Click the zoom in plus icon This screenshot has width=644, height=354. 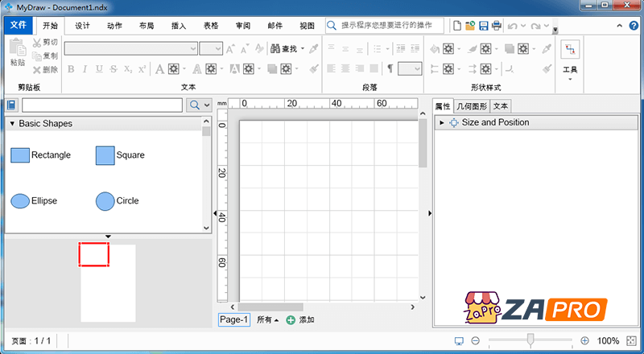click(584, 341)
